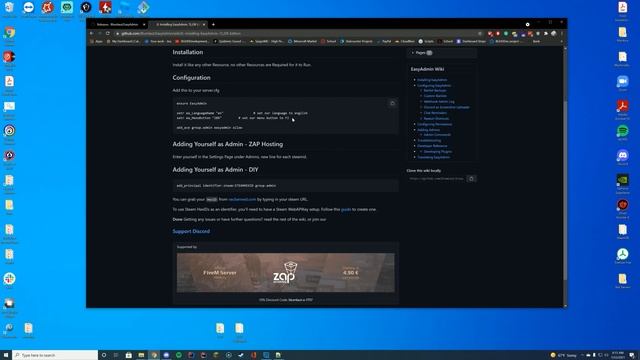Open the Configuring EasyAdmin sidebar link
Screen dimensions: 640x360
point(434,86)
